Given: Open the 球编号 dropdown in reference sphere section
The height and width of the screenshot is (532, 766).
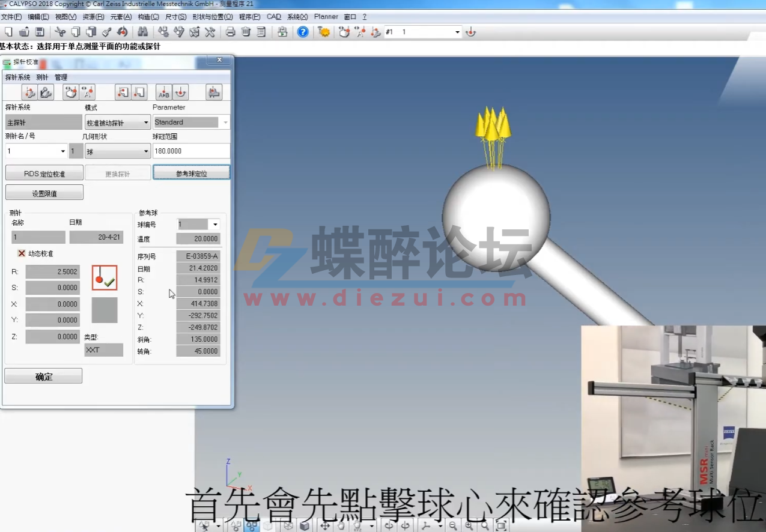Looking at the screenshot, I should coord(214,224).
